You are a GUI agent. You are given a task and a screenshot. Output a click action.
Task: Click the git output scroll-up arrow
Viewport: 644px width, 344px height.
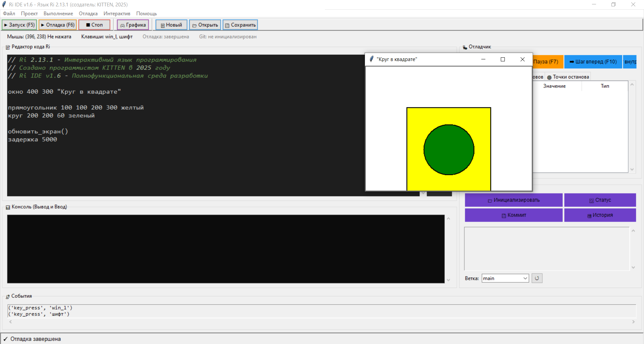click(633, 231)
